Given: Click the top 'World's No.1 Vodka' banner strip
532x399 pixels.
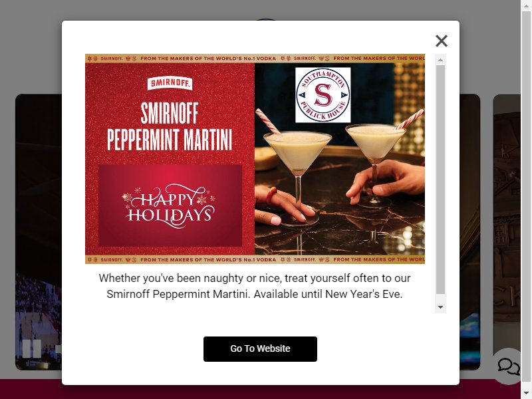Looking at the screenshot, I should [x=255, y=59].
